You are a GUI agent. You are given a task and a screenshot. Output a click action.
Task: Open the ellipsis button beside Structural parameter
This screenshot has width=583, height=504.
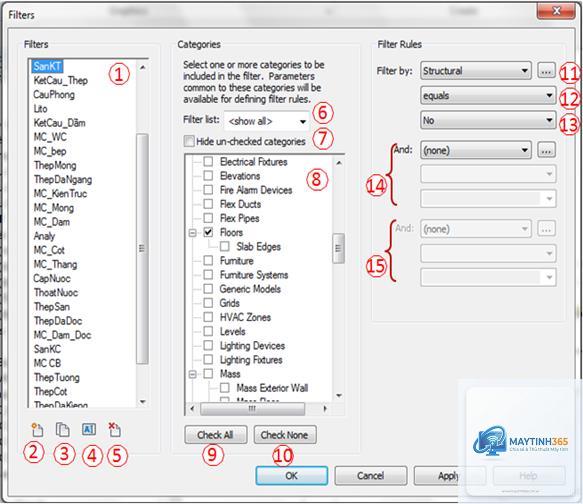click(546, 71)
